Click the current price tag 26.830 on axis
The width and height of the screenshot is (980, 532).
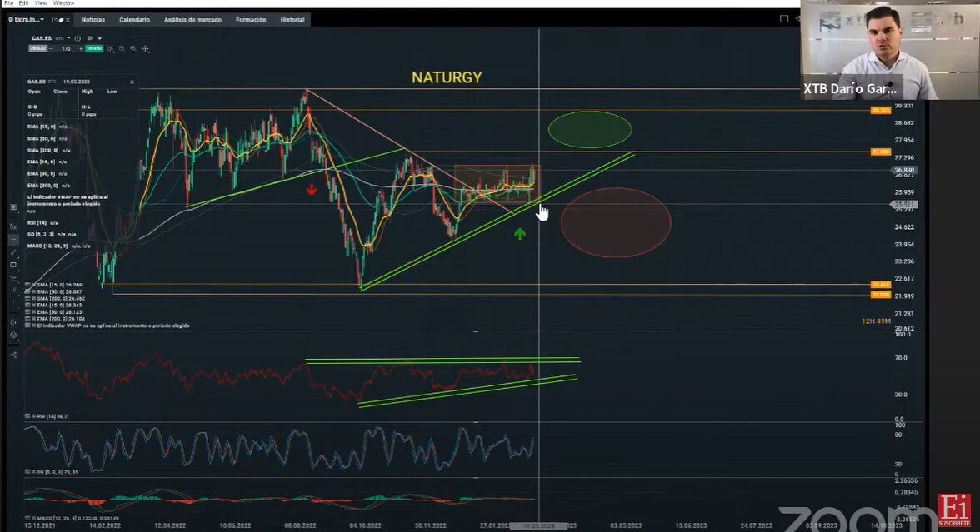pos(903,170)
